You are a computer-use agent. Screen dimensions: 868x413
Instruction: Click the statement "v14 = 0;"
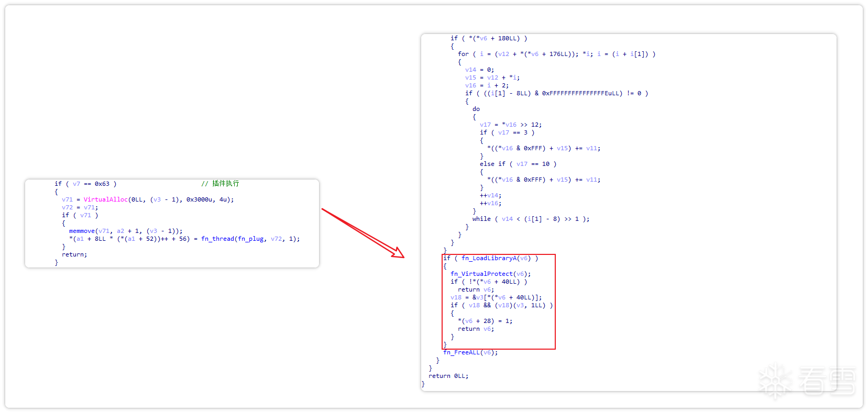(479, 70)
